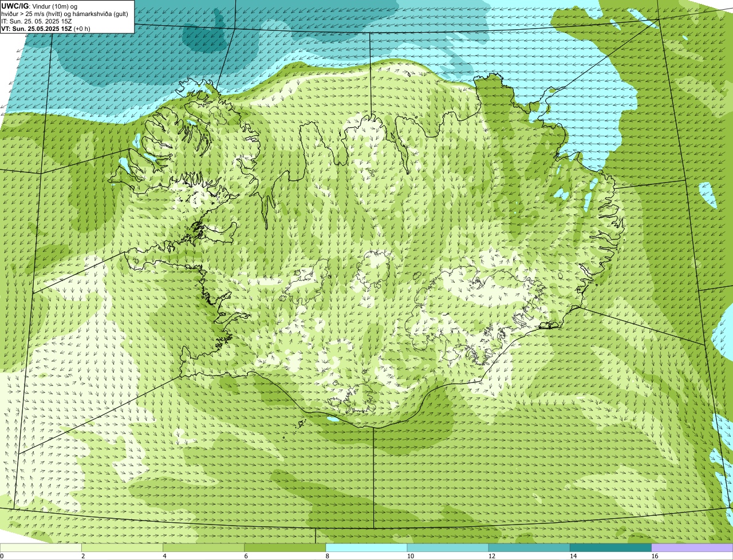Image resolution: width=733 pixels, height=560 pixels.
Task: Pick the 4–6 m/s green legend swatch
Action: [x=203, y=547]
